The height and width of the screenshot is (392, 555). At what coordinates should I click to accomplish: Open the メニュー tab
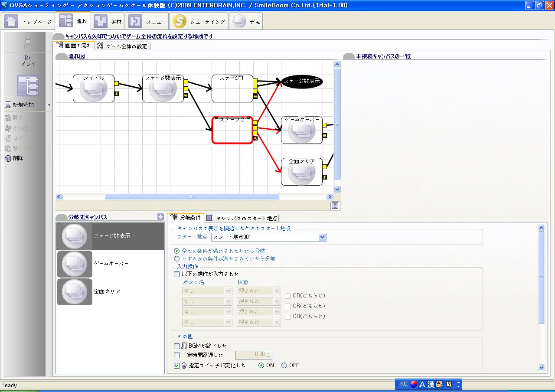pos(147,21)
